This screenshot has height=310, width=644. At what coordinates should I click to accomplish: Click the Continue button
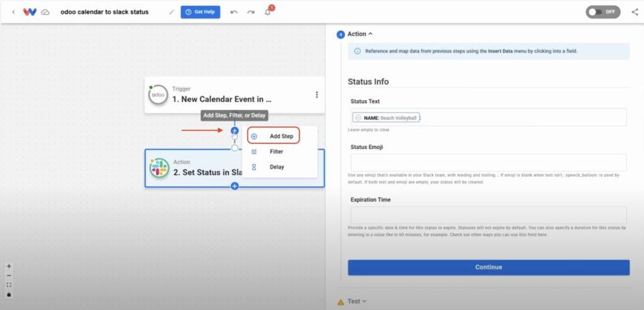point(489,267)
